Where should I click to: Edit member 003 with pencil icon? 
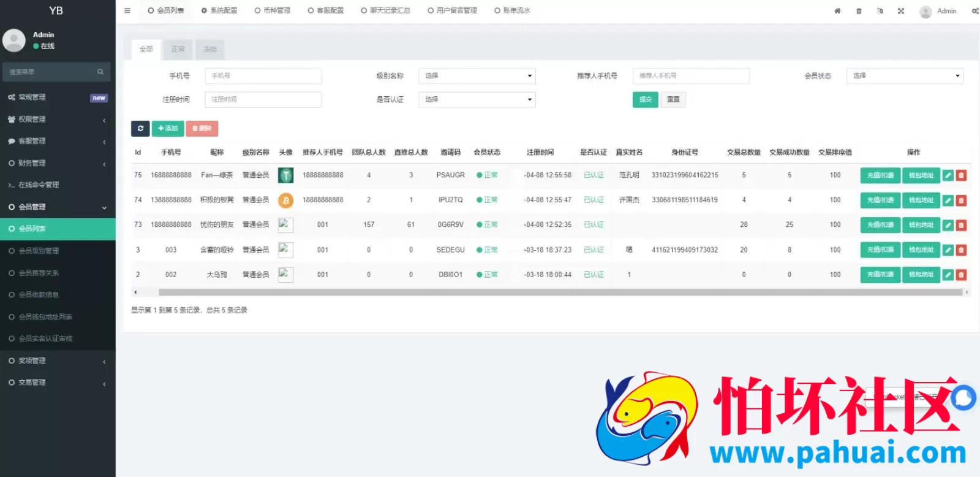click(948, 250)
